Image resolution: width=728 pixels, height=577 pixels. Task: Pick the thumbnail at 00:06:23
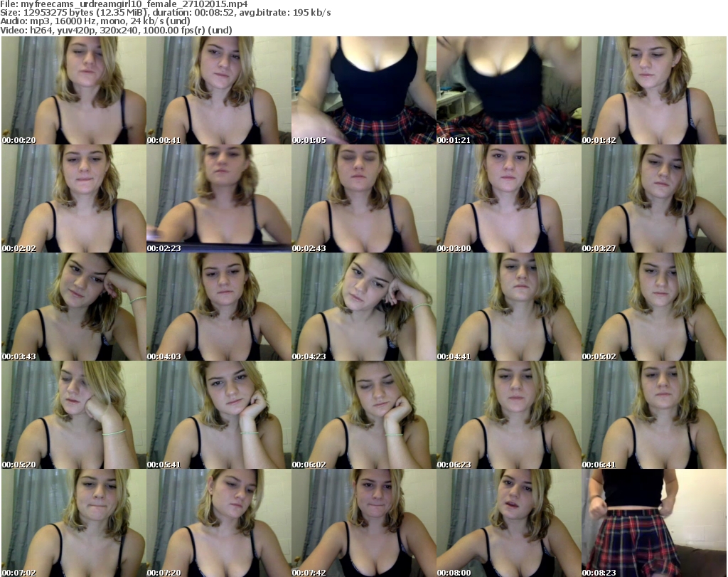click(x=509, y=415)
